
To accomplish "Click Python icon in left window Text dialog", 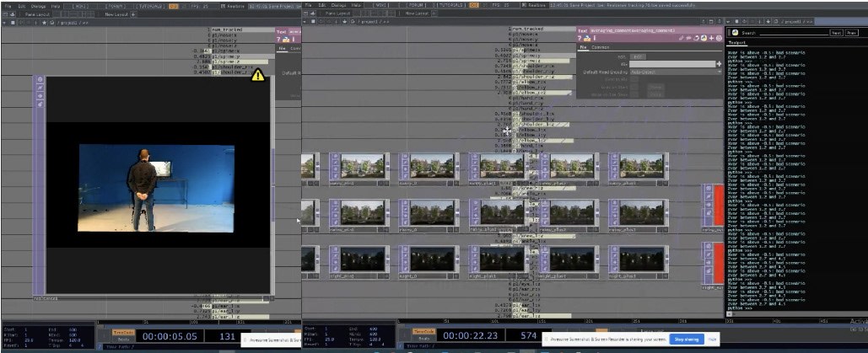I will (286, 40).
